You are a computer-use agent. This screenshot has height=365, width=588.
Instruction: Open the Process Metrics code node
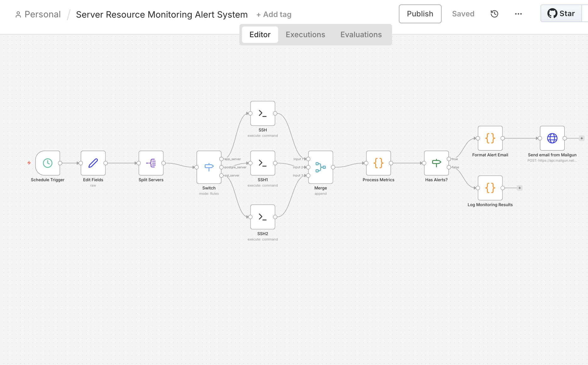coord(378,163)
